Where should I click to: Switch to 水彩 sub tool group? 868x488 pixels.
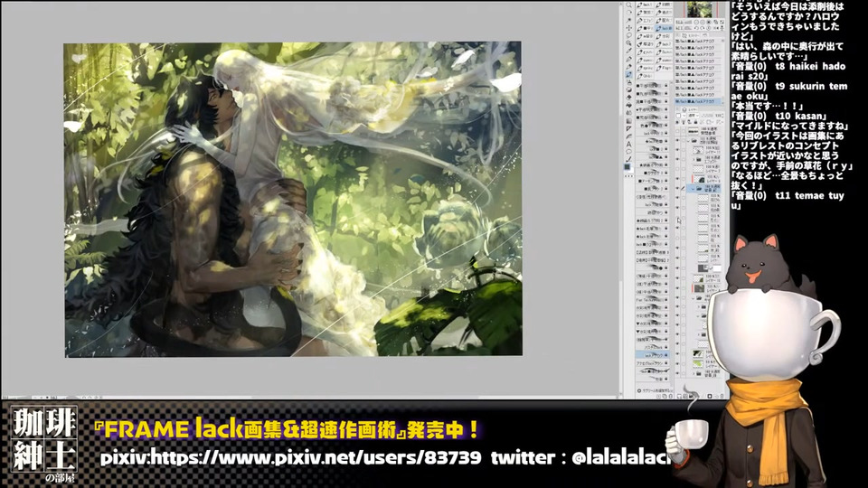[664, 36]
